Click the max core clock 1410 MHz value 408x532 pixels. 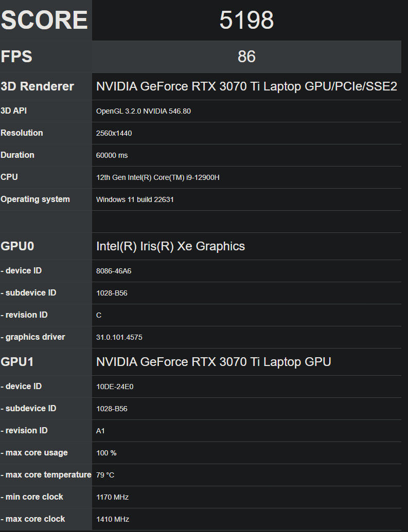click(x=113, y=519)
